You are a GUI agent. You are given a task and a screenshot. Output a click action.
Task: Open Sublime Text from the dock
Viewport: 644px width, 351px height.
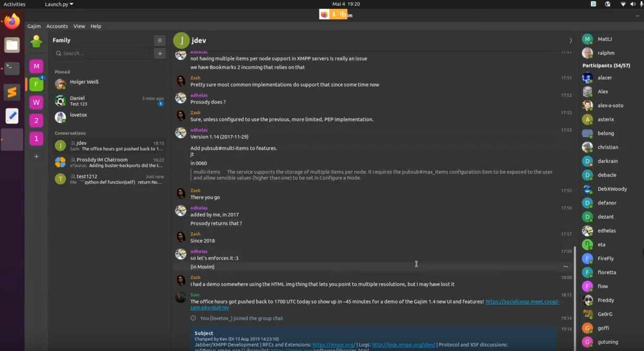coord(12,92)
